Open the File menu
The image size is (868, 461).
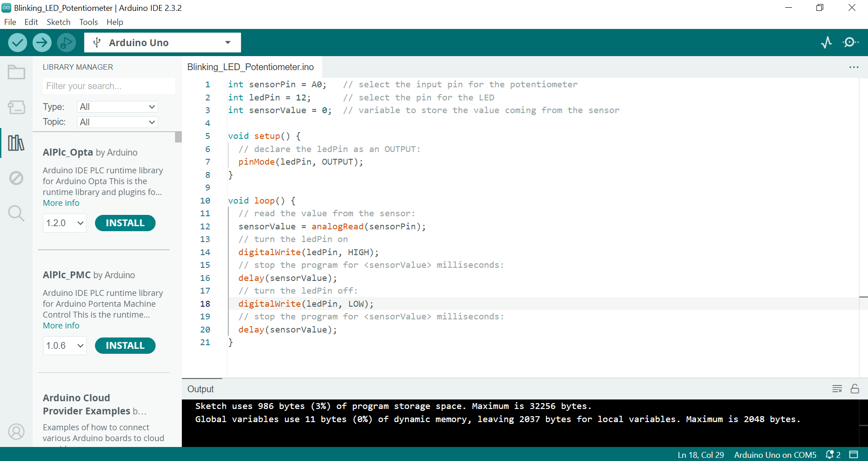(x=10, y=22)
